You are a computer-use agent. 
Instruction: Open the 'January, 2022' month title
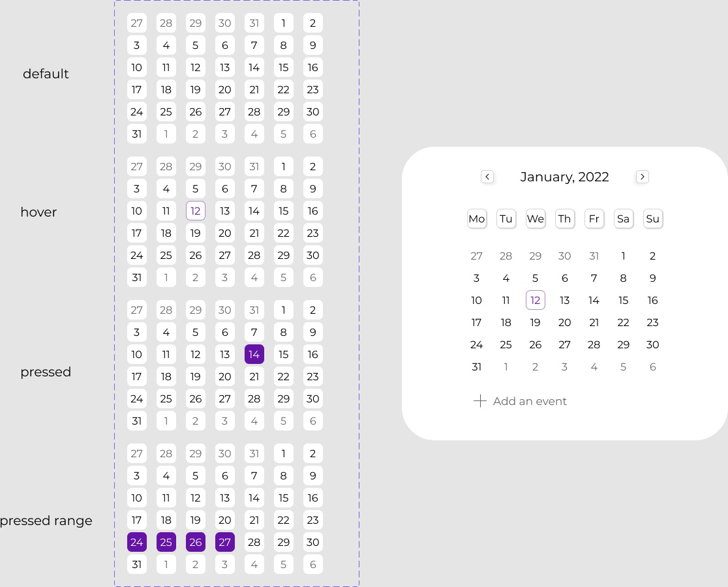564,177
